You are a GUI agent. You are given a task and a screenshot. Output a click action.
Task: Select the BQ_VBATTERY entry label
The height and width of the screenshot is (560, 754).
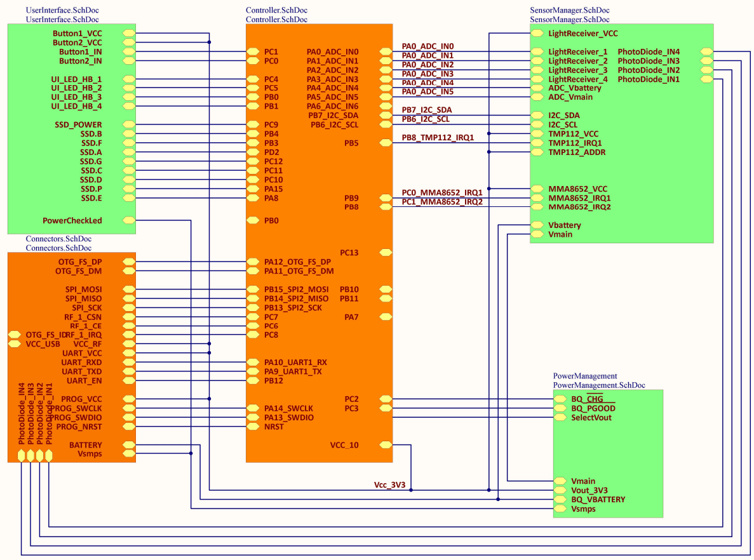(598, 500)
